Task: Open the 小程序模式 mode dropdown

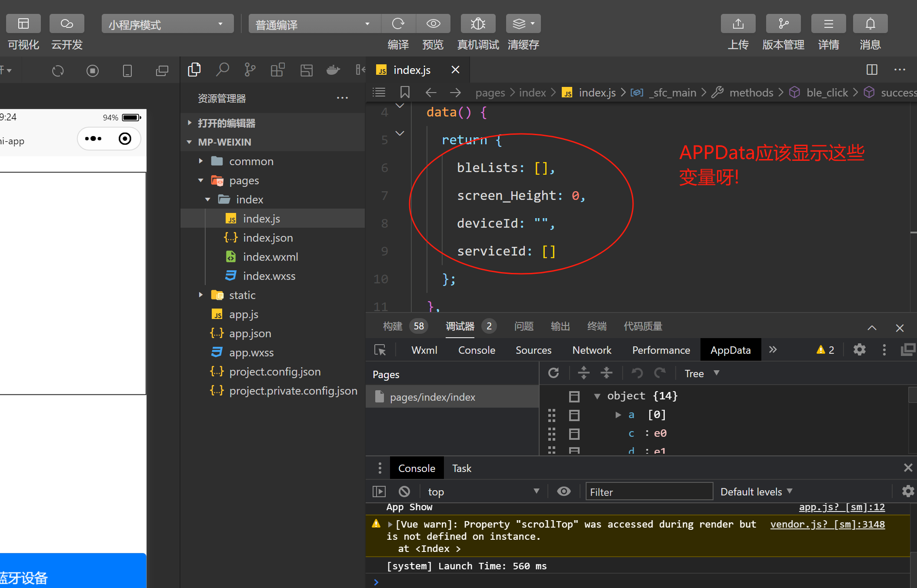Action: 167,24
